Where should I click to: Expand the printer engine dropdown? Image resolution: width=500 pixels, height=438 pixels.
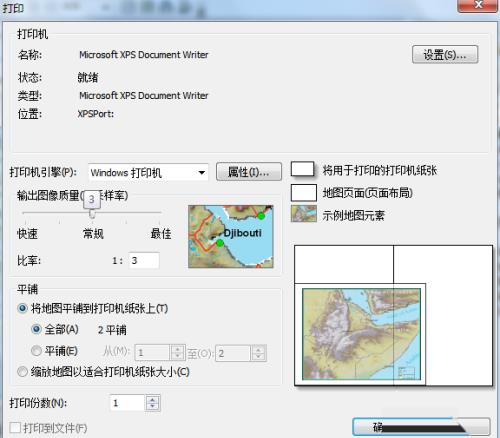[201, 173]
